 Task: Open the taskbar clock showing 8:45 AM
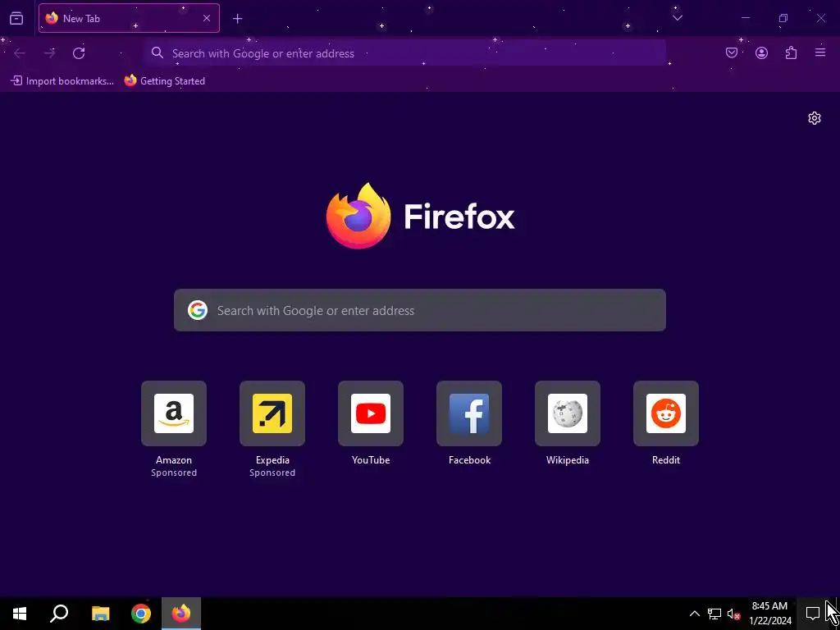[769, 614]
